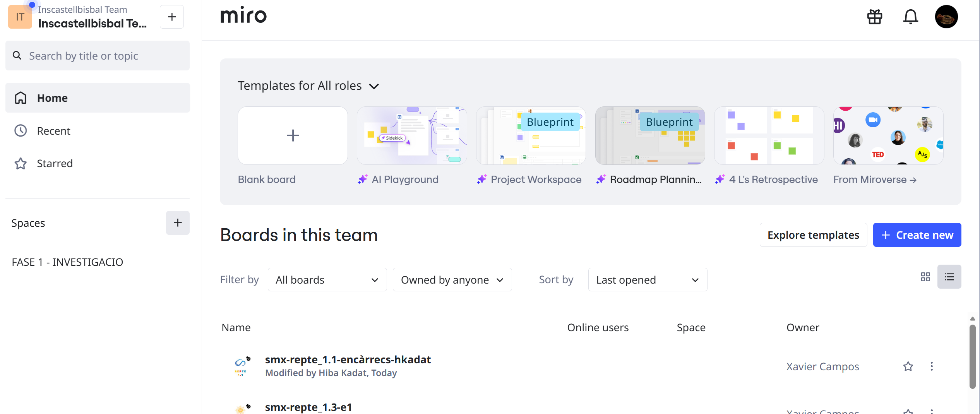Screen dimensions: 980x414
Task: Click the IT team avatar
Action: [20, 17]
